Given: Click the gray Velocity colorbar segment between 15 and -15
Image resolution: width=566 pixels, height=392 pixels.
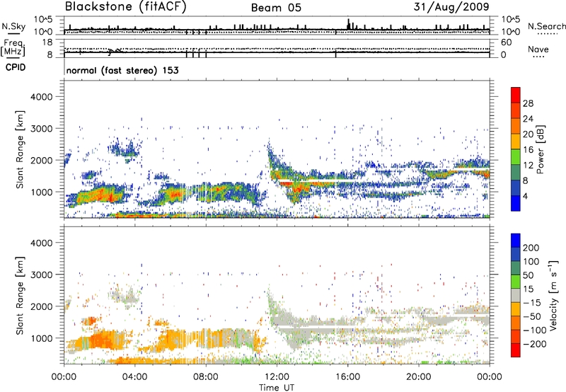Looking at the screenshot, I should point(516,295).
